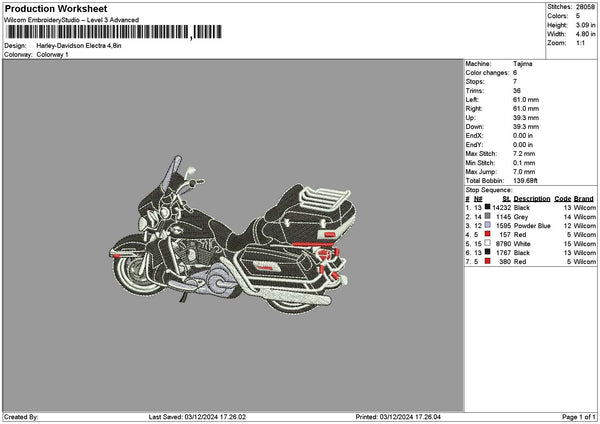Select the Black swatch in stop row 1
Image resolution: width=600 pixels, height=424 pixels.
(488, 207)
